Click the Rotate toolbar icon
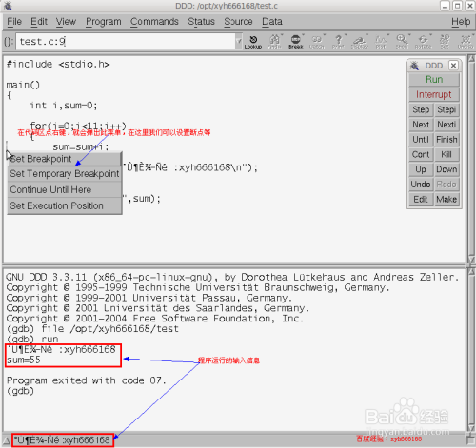Image resolution: width=476 pixels, height=448 pixels. tap(423, 42)
